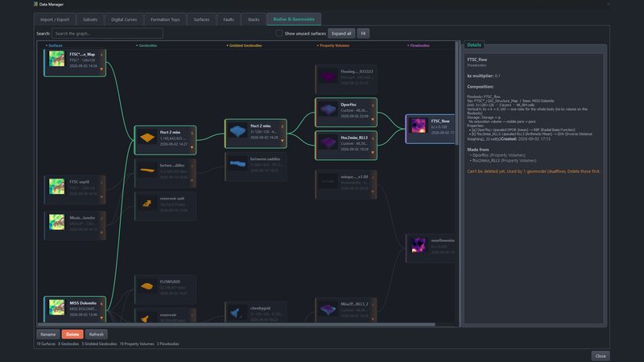
Task: Click the Rename button
Action: pos(48,334)
